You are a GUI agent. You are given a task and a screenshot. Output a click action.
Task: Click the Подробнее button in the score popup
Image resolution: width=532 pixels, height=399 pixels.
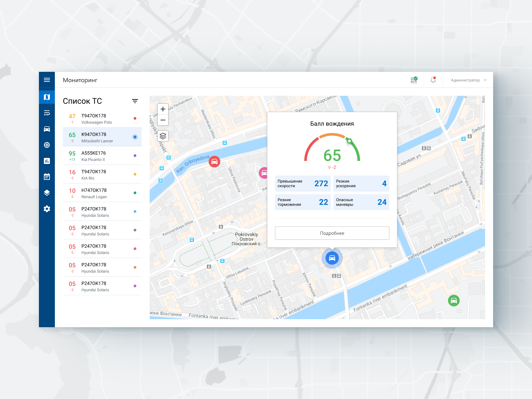[x=332, y=233]
